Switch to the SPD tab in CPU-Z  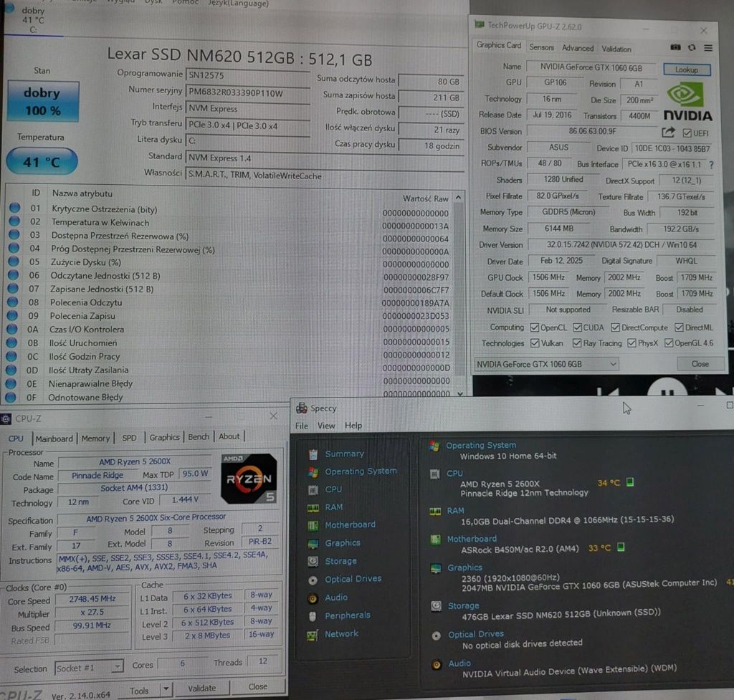129,438
